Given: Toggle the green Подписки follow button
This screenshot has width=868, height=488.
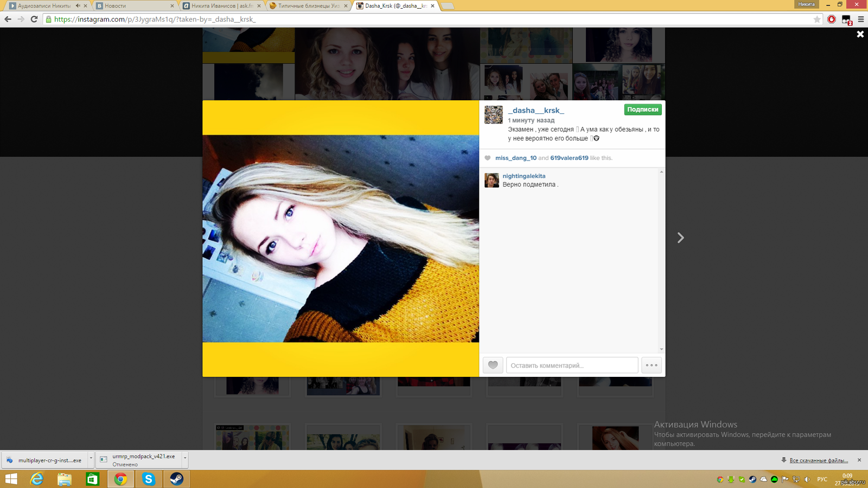Looking at the screenshot, I should 642,110.
